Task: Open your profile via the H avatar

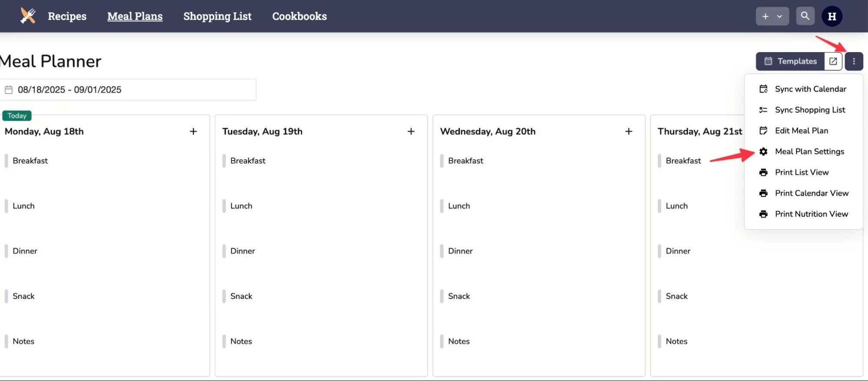Action: 832,16
